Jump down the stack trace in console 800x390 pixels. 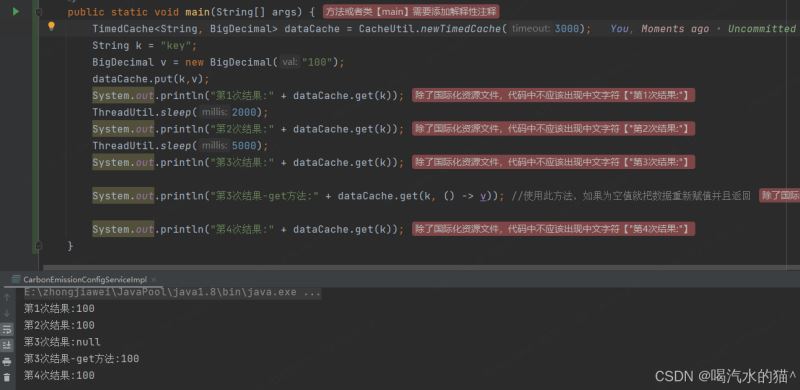(x=7, y=313)
